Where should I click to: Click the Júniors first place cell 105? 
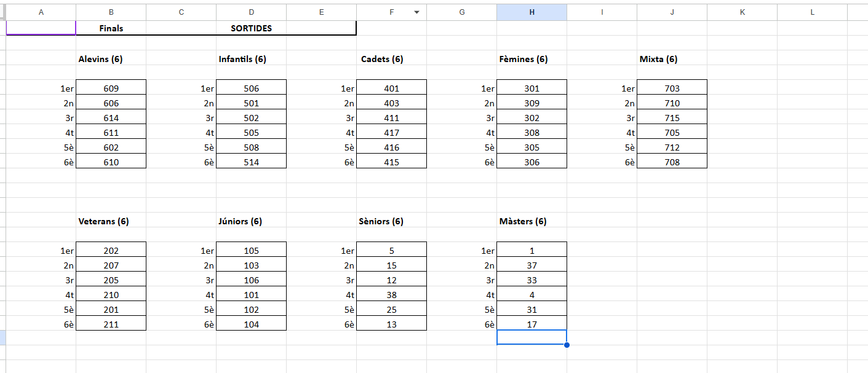tap(251, 250)
